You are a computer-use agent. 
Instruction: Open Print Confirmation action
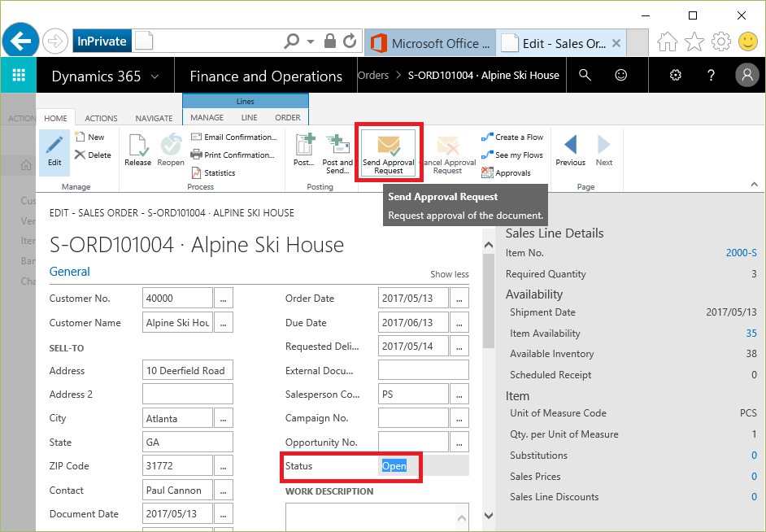[x=233, y=155]
